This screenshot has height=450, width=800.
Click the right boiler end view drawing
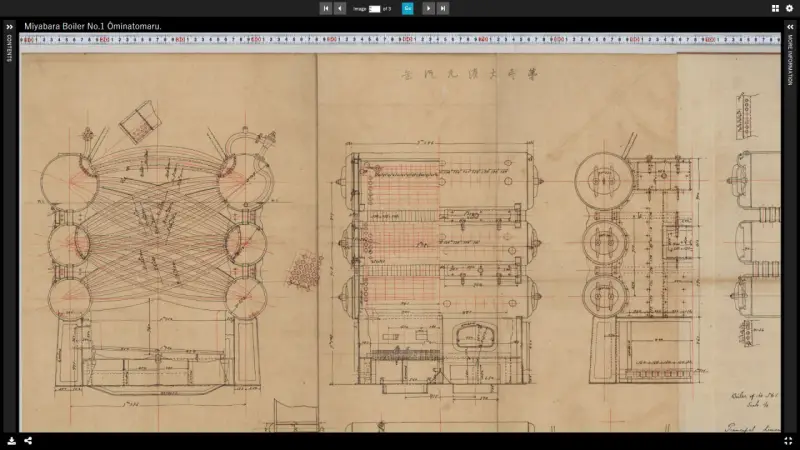click(640, 260)
